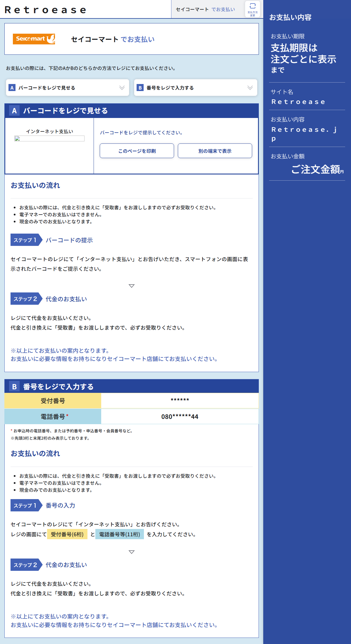351x644 pixels.
Task: Expand option A barcode at register
Action: point(68,88)
